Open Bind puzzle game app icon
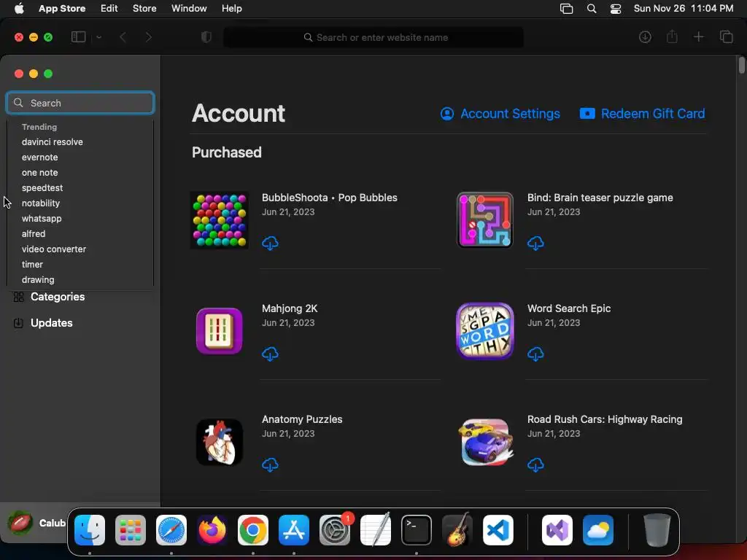The height and width of the screenshot is (560, 747). 485,220
